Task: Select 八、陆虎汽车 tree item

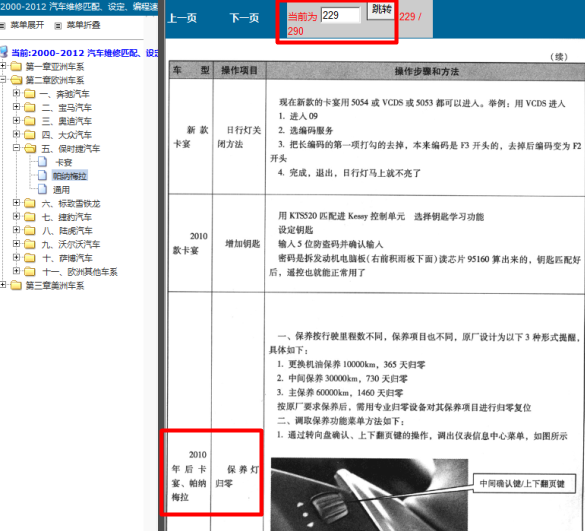Action: click(66, 231)
